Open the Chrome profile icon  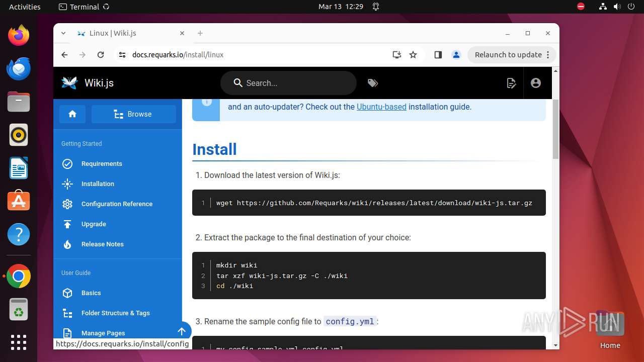click(456, 55)
